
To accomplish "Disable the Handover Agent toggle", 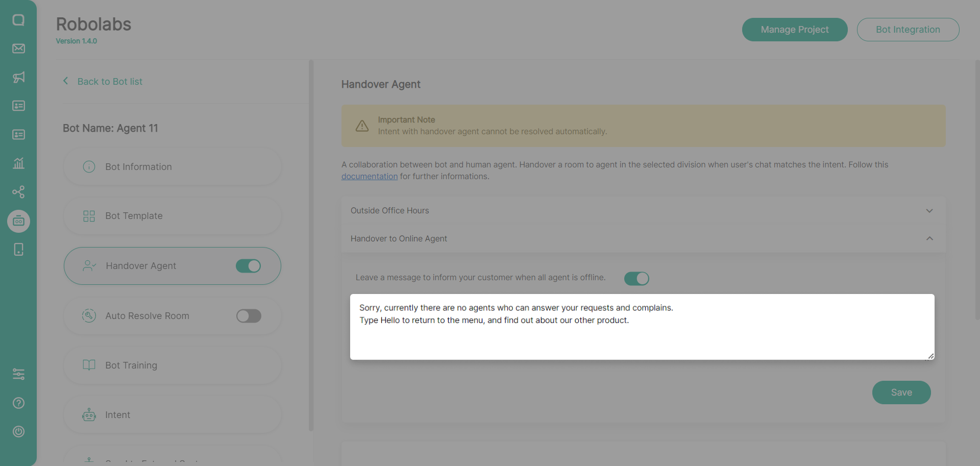I will pos(249,266).
